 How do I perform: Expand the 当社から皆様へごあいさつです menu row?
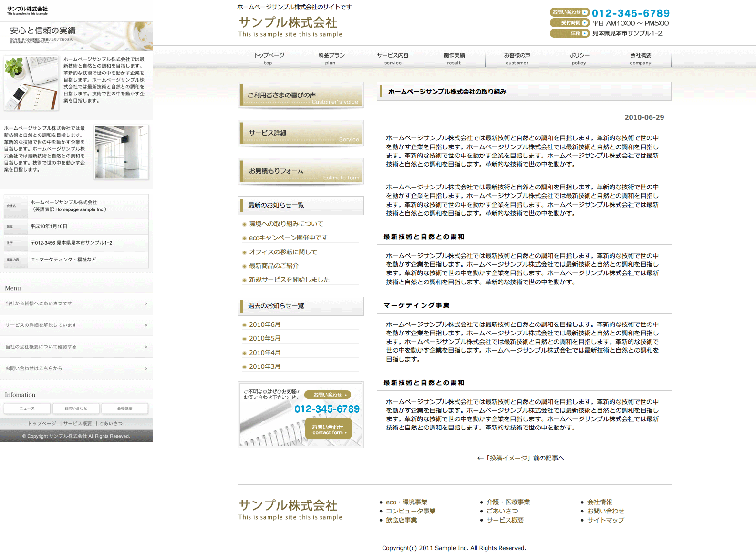76,303
